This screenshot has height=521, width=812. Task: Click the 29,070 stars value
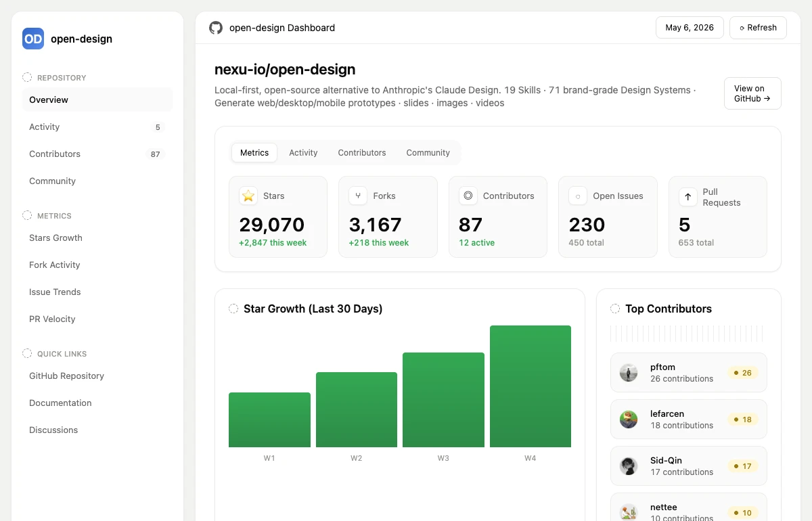click(272, 225)
